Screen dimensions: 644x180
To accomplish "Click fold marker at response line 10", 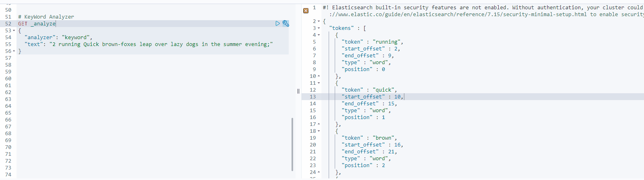I will [319, 76].
